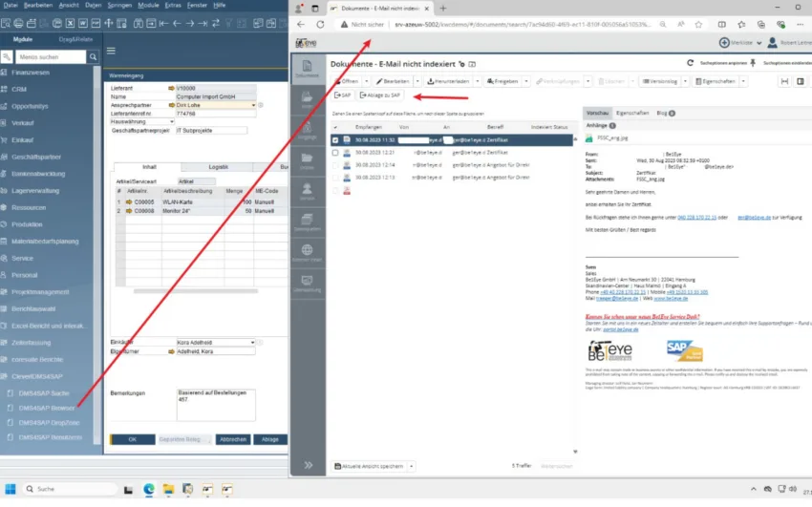Viewport: 812px width, 507px height.
Task: Click the pin icon for Suchoptionen
Action: click(753, 63)
